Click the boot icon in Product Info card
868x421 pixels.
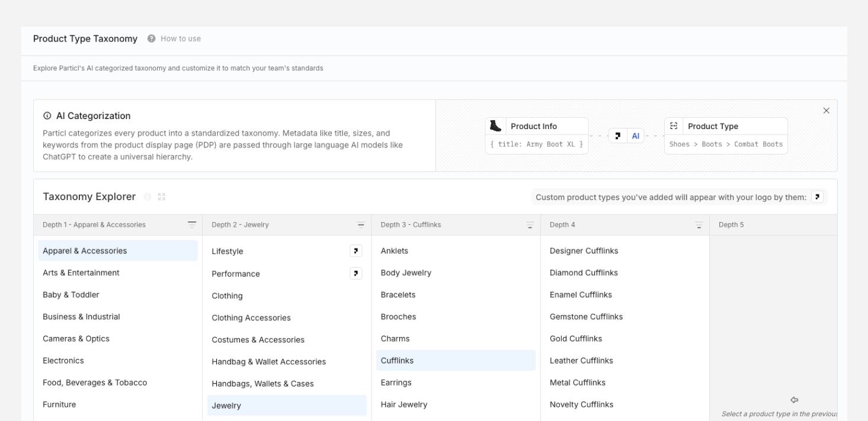coord(495,126)
